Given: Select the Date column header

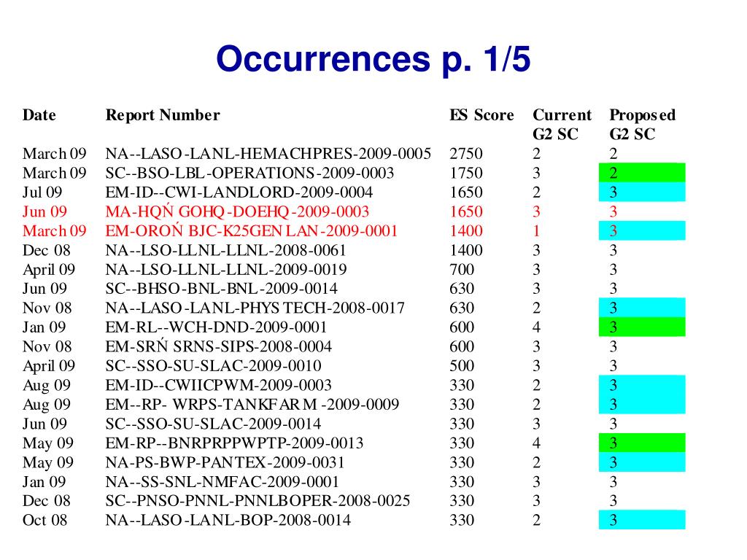Looking at the screenshot, I should [39, 115].
